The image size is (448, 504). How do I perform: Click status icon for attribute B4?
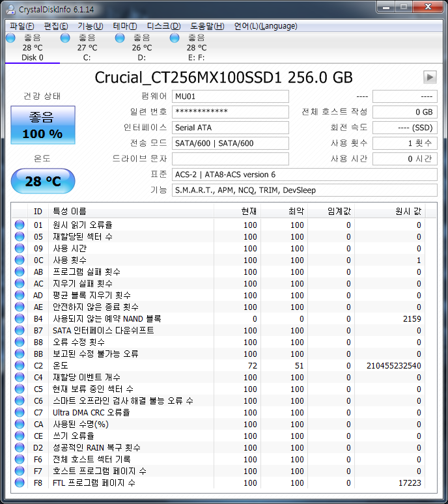coord(20,318)
